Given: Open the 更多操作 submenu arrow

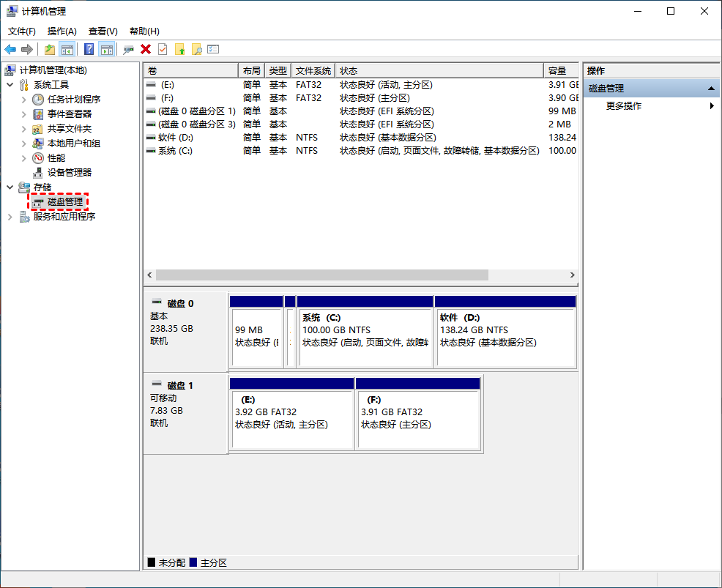Looking at the screenshot, I should pyautogui.click(x=712, y=106).
